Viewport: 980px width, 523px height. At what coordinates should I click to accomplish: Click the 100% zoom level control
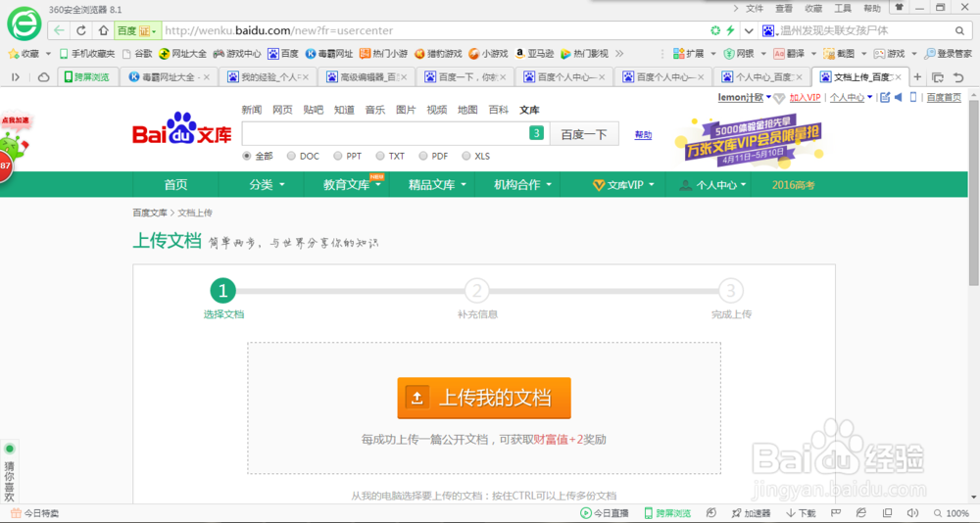(x=952, y=513)
